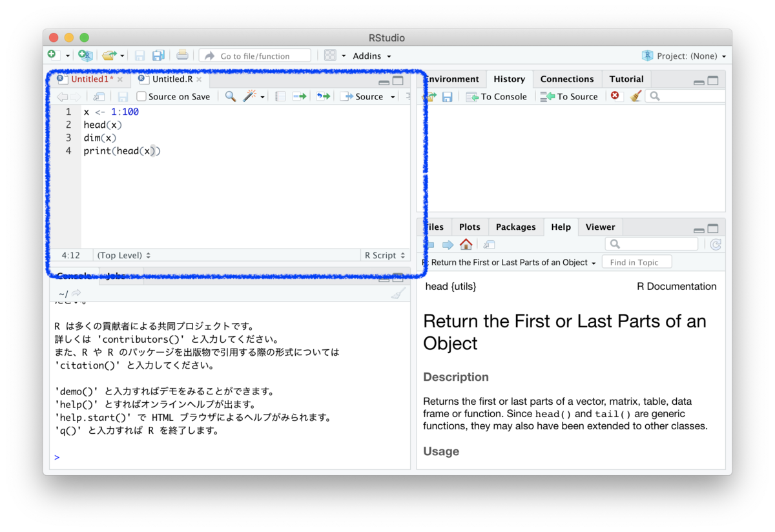Viewport: 775px width, 532px height.
Task: Click on code line "dim(x)"
Action: point(99,138)
